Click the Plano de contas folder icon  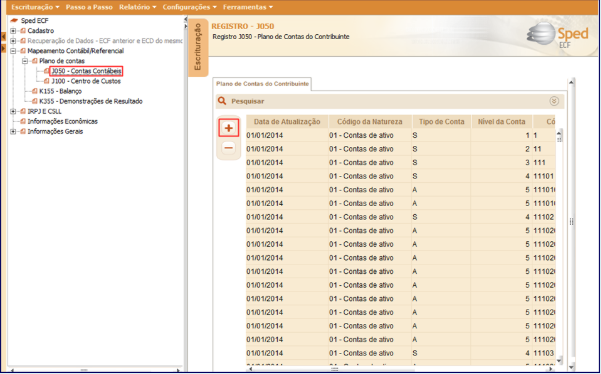pos(34,61)
